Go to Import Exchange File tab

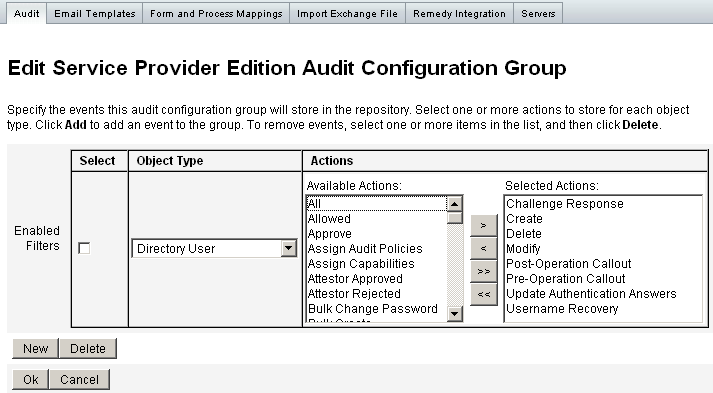pos(347,14)
